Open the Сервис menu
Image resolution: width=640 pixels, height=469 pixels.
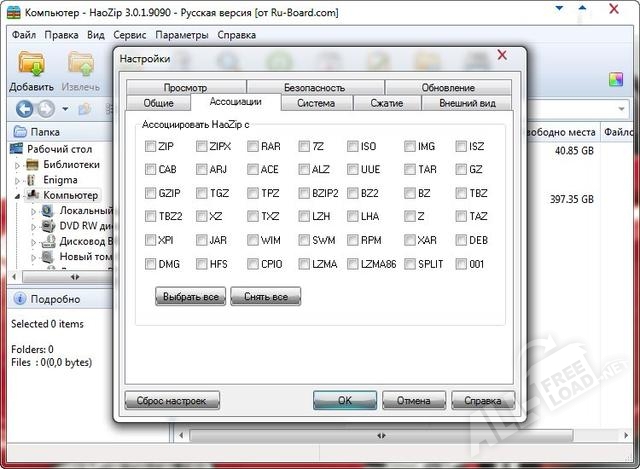130,35
